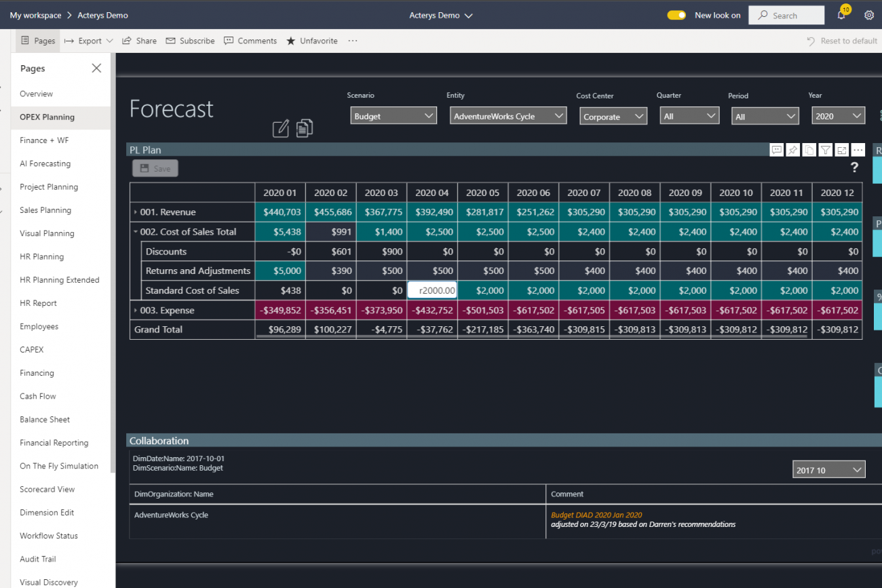Open the Year dropdown showing 2020
This screenshot has height=588, width=882.
838,115
